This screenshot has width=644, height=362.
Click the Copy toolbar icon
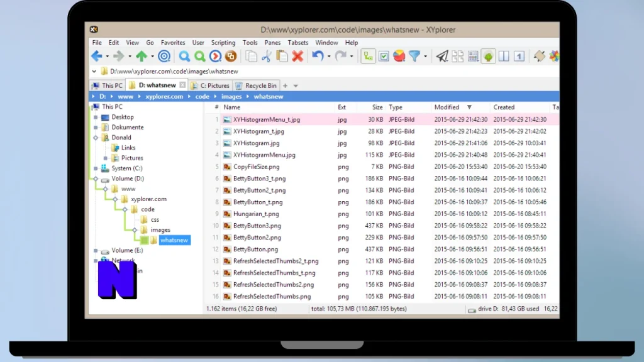(251, 56)
